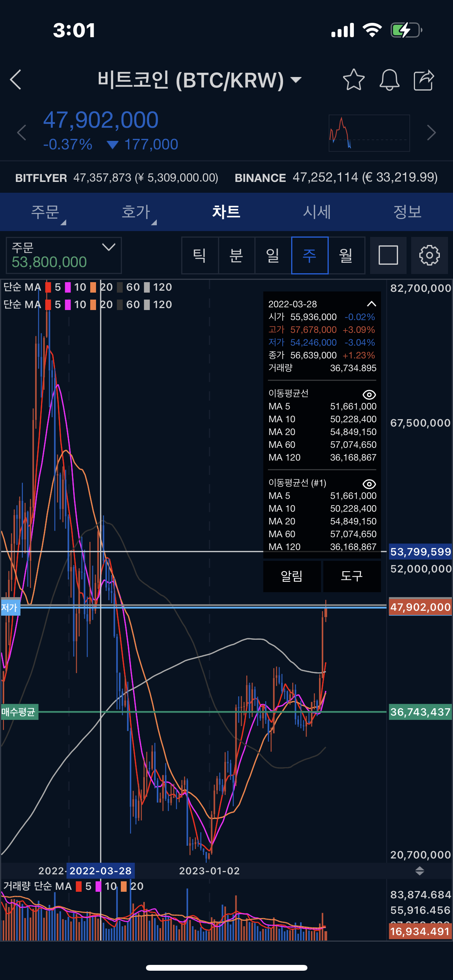Tap second 단순 MA gray 120 swatch
This screenshot has width=453, height=980.
click(147, 305)
